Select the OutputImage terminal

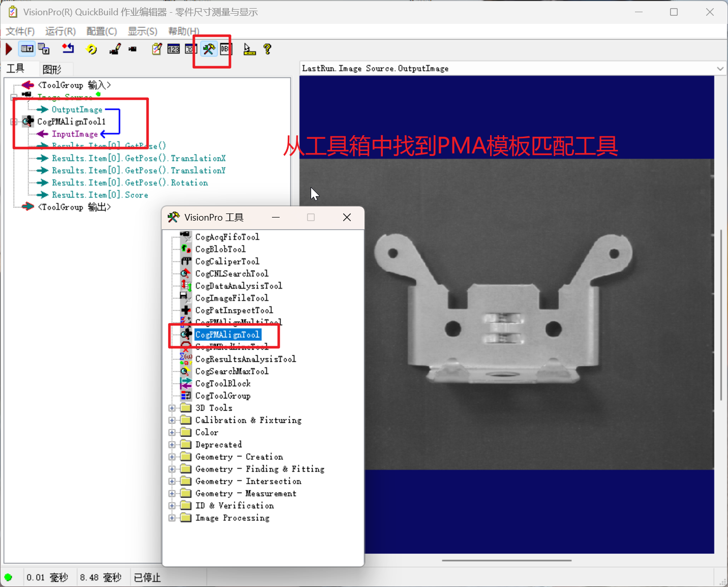point(77,109)
